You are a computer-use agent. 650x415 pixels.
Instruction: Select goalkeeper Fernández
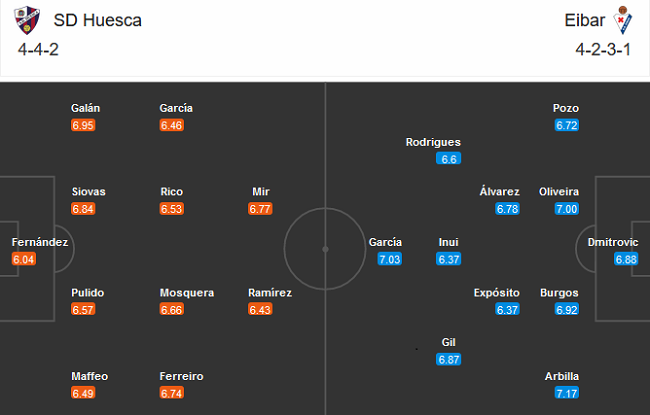pyautogui.click(x=40, y=242)
